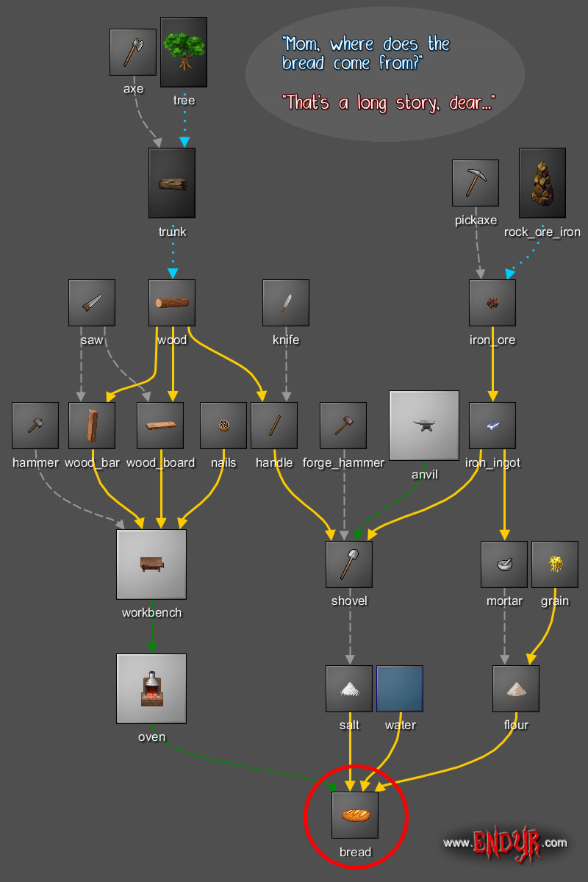This screenshot has width=588, height=882.
Task: Select the forge_hammer icon
Action: [x=343, y=426]
